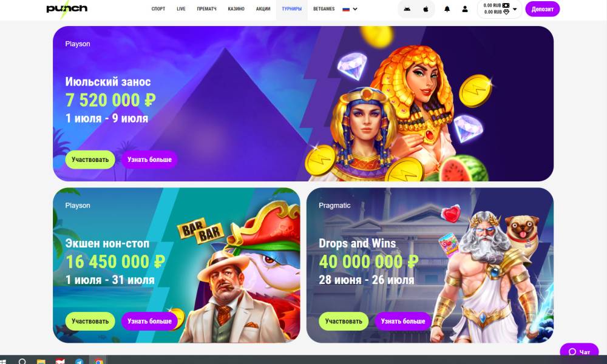Go to homepage via the Punch logo
The image size is (607, 364).
(67, 8)
